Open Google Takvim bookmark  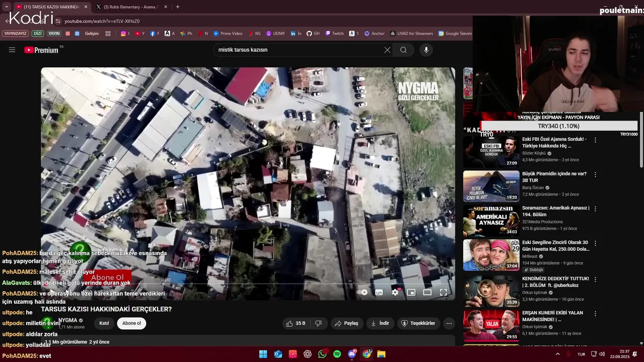tap(455, 34)
